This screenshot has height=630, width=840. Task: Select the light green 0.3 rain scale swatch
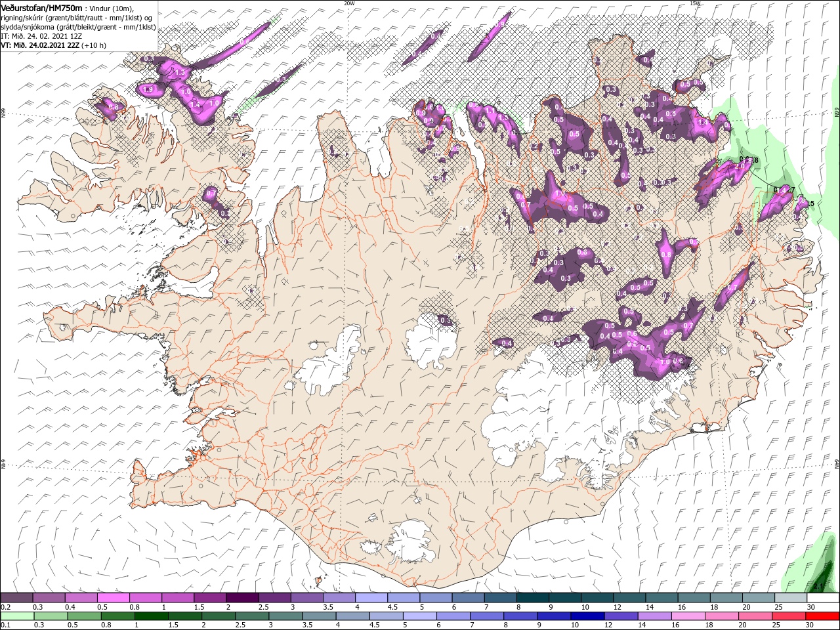pyautogui.click(x=51, y=616)
